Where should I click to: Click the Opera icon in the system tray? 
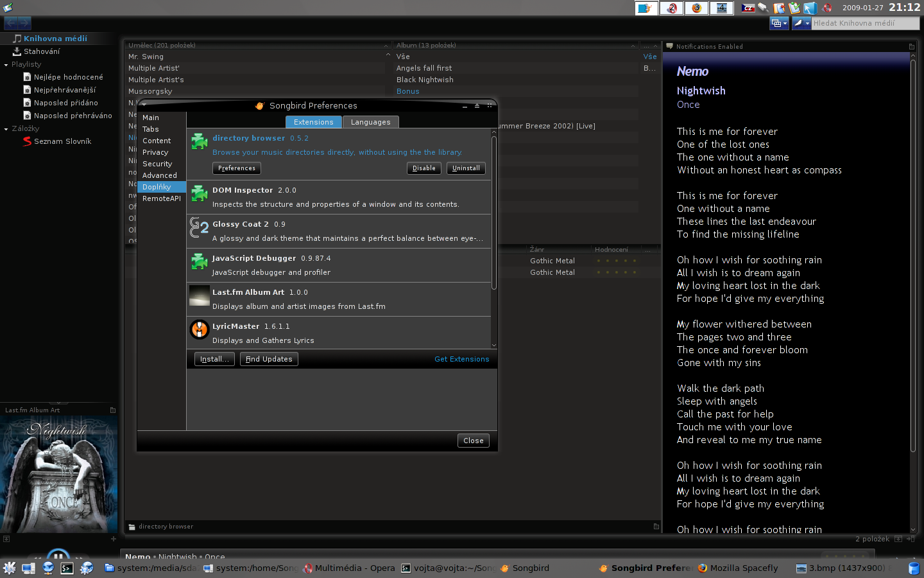coord(827,8)
